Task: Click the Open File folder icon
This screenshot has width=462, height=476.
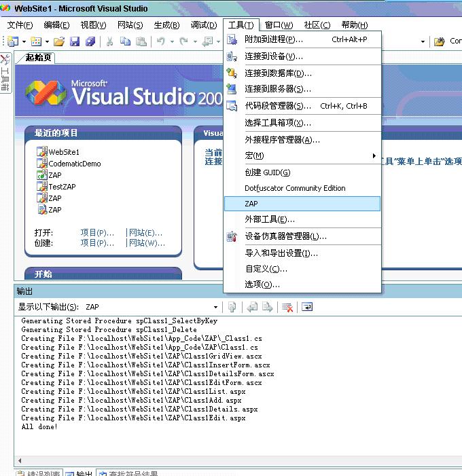Action: [x=59, y=41]
